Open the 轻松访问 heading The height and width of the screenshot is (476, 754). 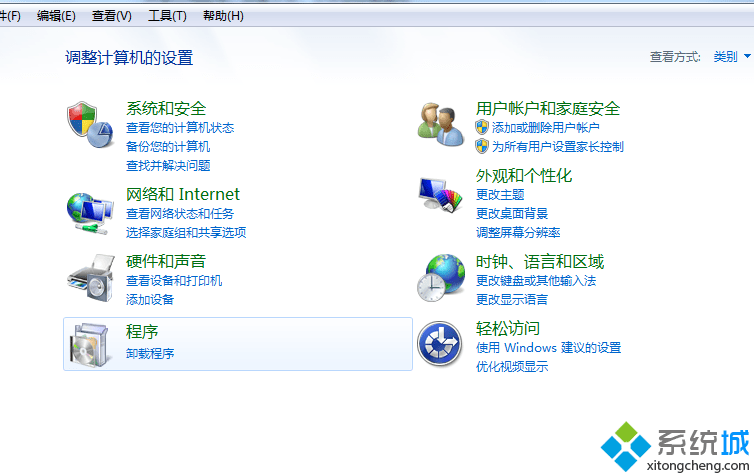(x=508, y=328)
